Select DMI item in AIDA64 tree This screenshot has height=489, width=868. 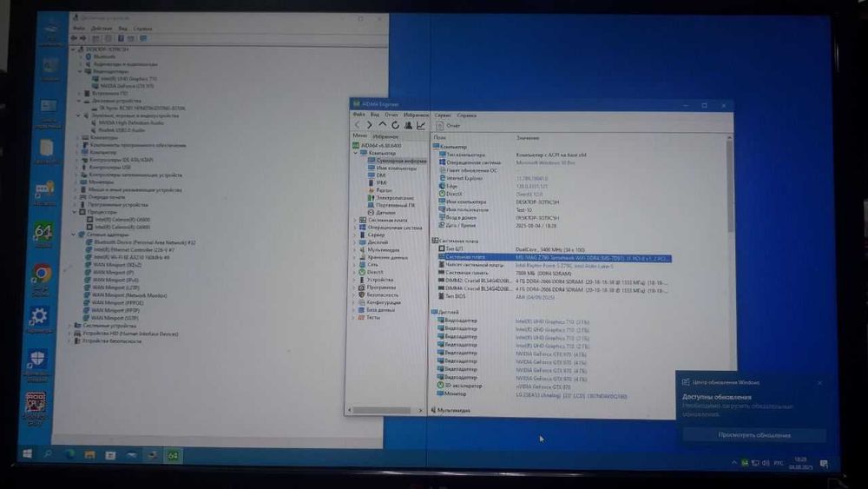tap(377, 175)
